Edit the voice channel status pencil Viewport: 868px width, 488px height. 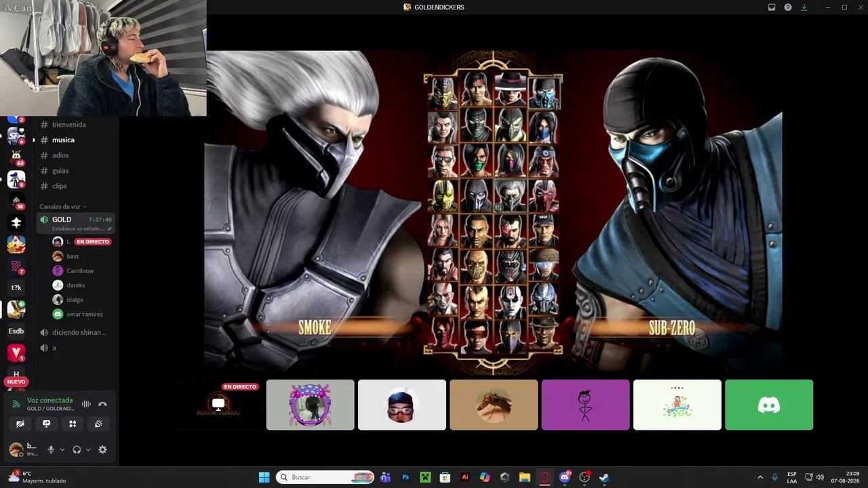coord(110,229)
